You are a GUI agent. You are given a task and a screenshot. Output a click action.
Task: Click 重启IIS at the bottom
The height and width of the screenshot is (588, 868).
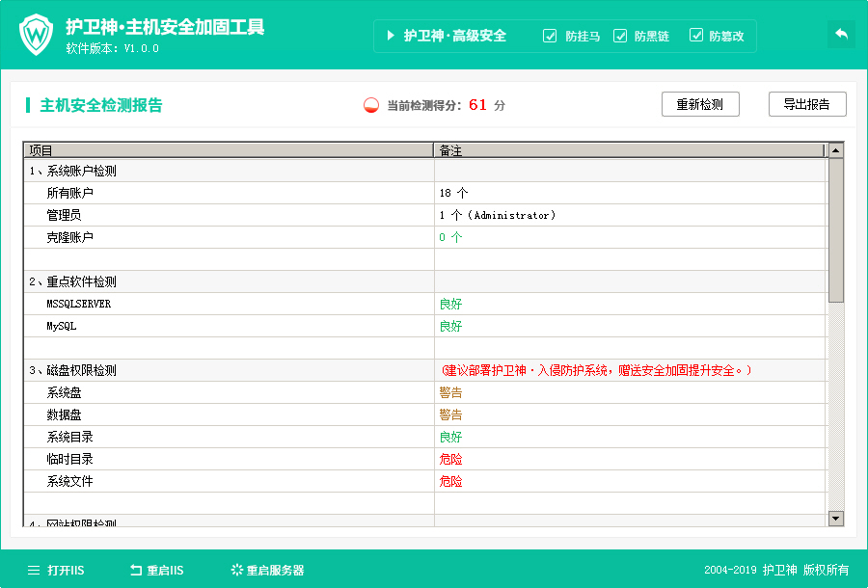coord(165,571)
